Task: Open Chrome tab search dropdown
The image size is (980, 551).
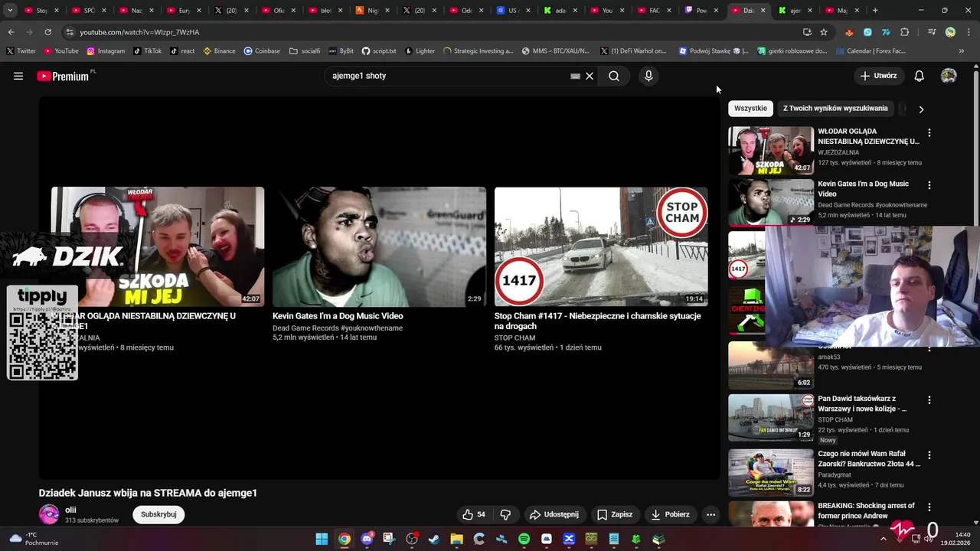Action: point(10,11)
